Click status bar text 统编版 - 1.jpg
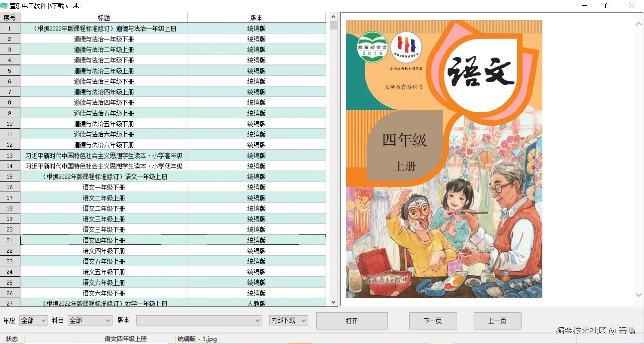The width and height of the screenshot is (644, 344). [x=197, y=339]
